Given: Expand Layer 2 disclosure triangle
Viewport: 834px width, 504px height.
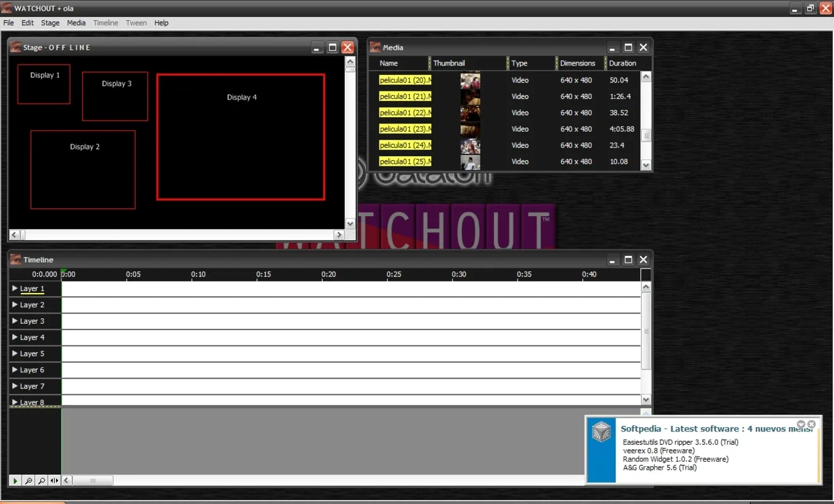Looking at the screenshot, I should click(x=15, y=305).
